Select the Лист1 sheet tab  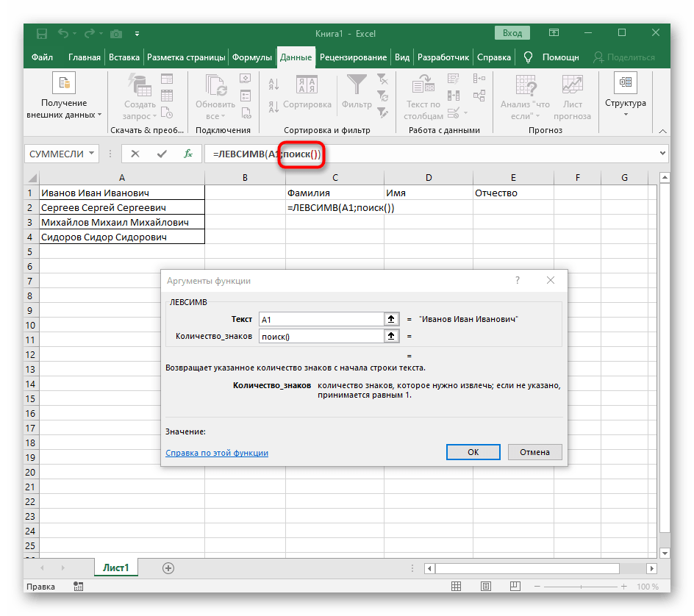click(116, 567)
